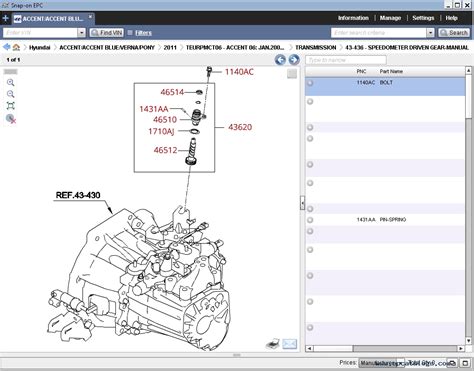Select callout 1710AJ in diagram
The width and height of the screenshot is (474, 371).
[x=161, y=131]
